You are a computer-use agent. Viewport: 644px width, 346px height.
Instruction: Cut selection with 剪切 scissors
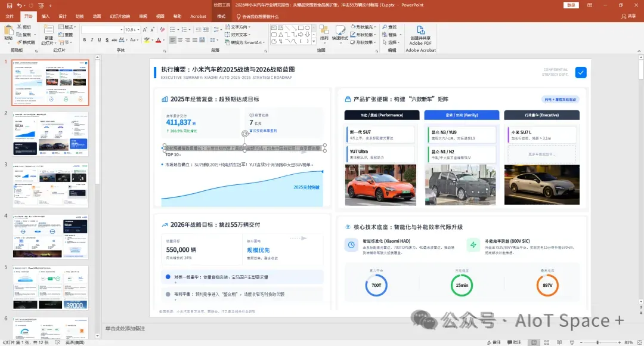click(x=24, y=27)
